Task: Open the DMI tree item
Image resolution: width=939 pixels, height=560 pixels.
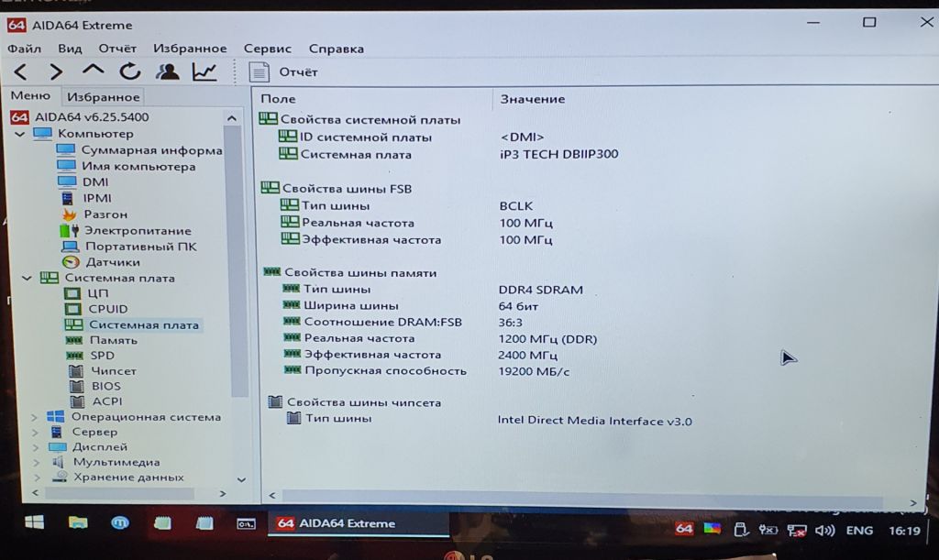Action: pyautogui.click(x=83, y=181)
